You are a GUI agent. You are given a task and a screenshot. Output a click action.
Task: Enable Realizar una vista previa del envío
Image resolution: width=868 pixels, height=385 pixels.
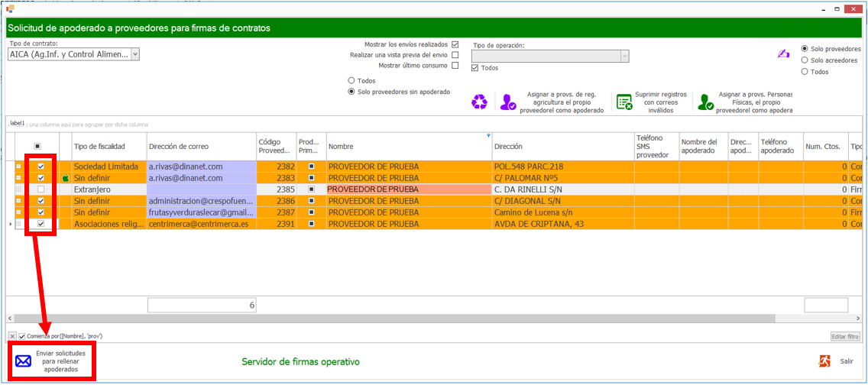(x=455, y=55)
